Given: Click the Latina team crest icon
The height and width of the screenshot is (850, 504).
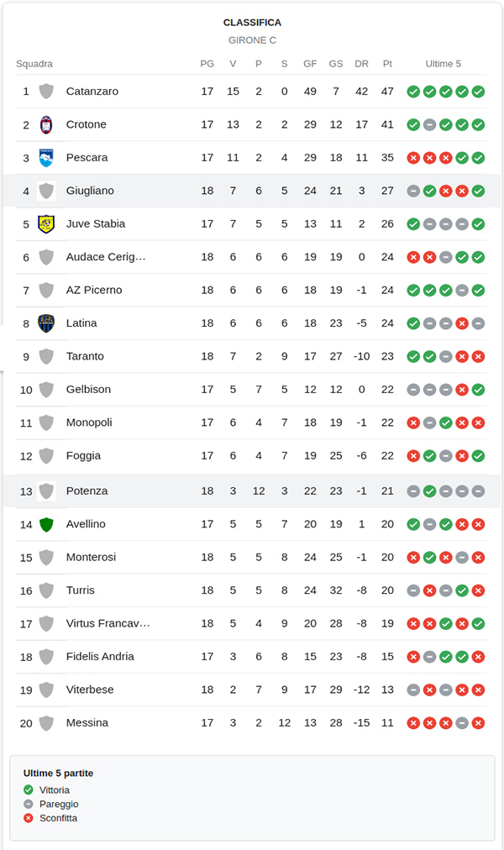Looking at the screenshot, I should 46,323.
